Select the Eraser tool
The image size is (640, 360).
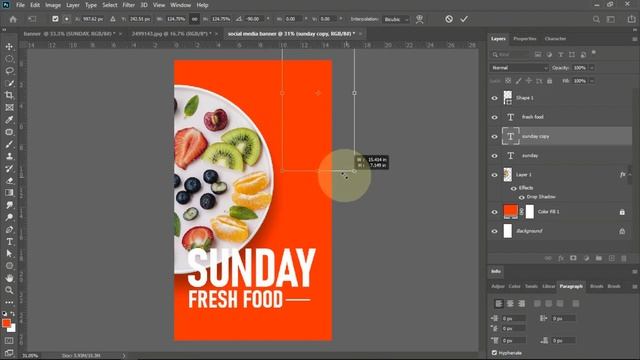point(9,180)
